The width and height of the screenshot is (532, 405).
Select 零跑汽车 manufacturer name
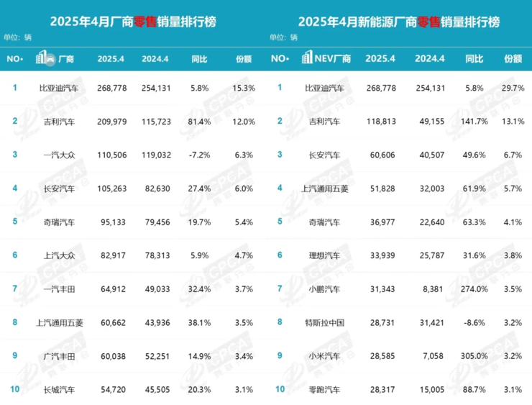click(x=324, y=390)
